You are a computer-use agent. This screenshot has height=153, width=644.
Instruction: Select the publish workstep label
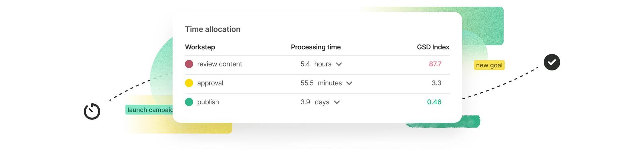point(208,102)
